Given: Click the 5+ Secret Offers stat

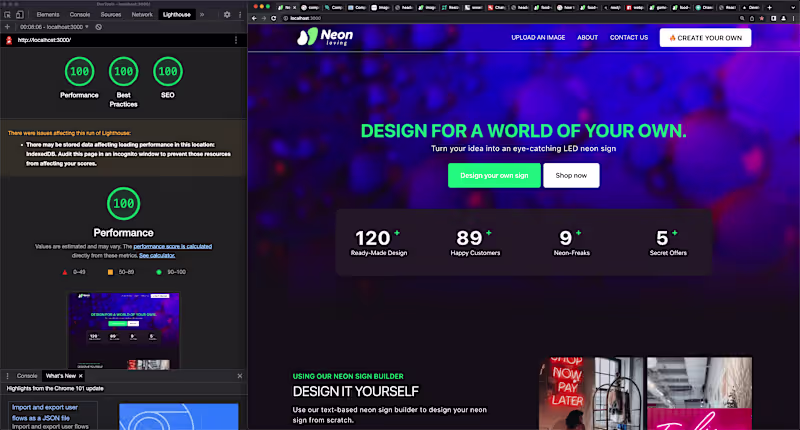Looking at the screenshot, I should point(668,242).
